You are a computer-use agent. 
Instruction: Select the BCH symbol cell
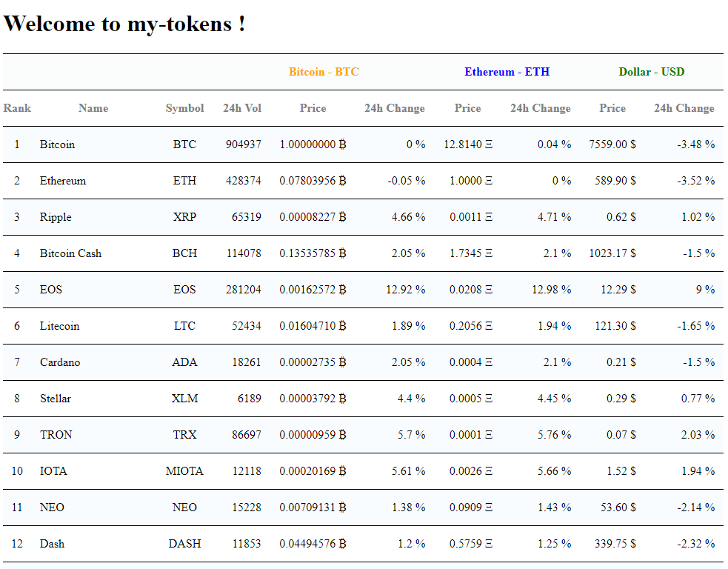[185, 253]
